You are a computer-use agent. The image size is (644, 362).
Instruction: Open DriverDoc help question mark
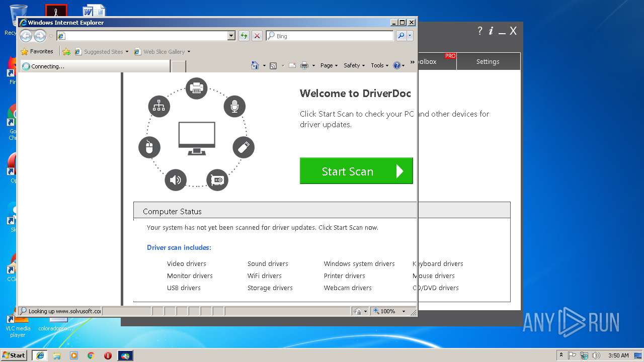pyautogui.click(x=479, y=31)
